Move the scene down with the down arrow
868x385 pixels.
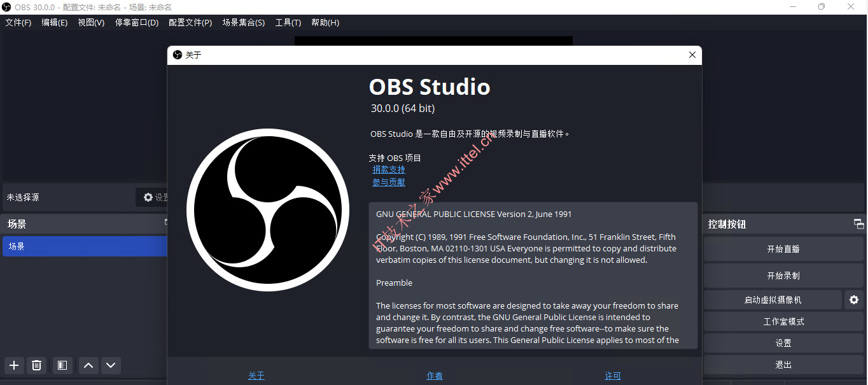[x=111, y=365]
